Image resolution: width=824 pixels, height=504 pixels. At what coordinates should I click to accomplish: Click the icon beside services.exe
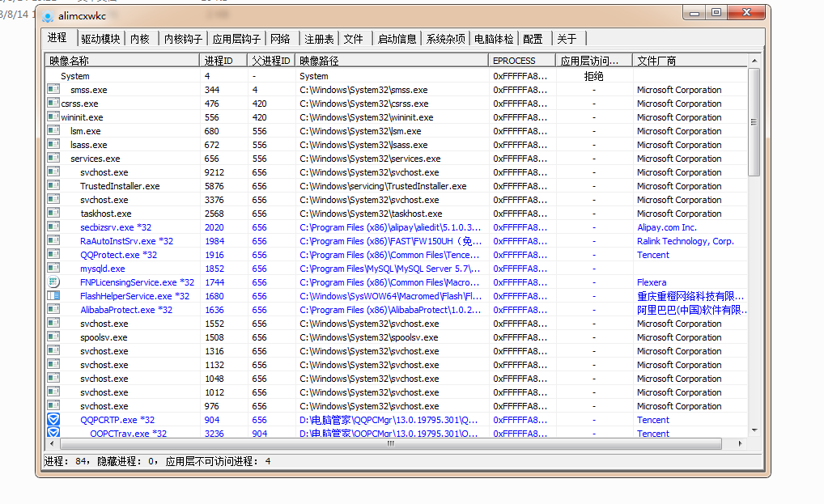(x=53, y=158)
